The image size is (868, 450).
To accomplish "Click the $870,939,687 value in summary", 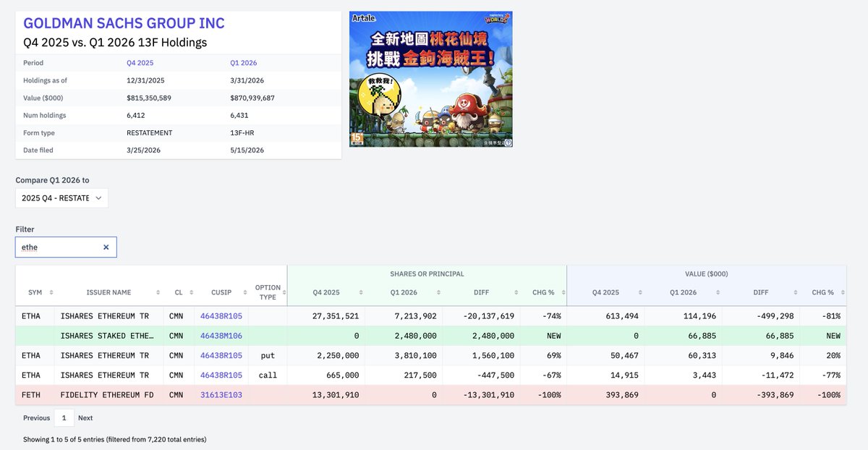I will click(252, 98).
